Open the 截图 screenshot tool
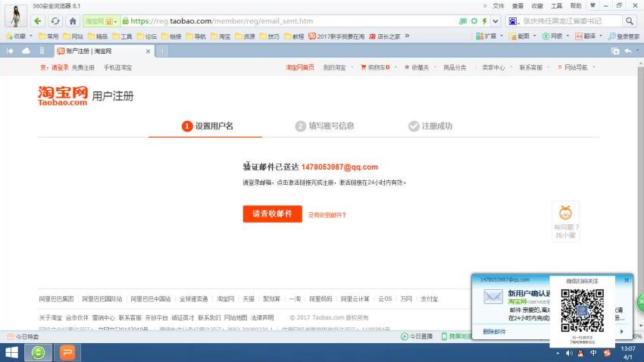The image size is (644, 362). pyautogui.click(x=523, y=36)
